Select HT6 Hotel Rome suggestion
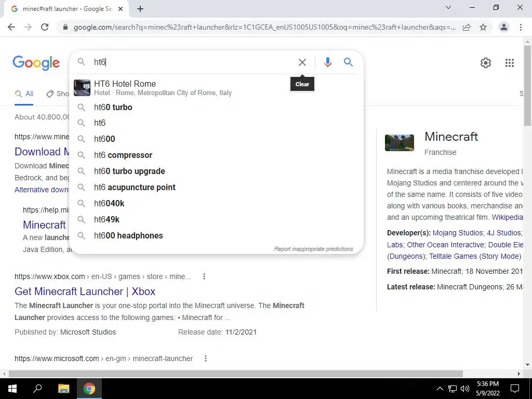This screenshot has width=532, height=399. [x=216, y=88]
